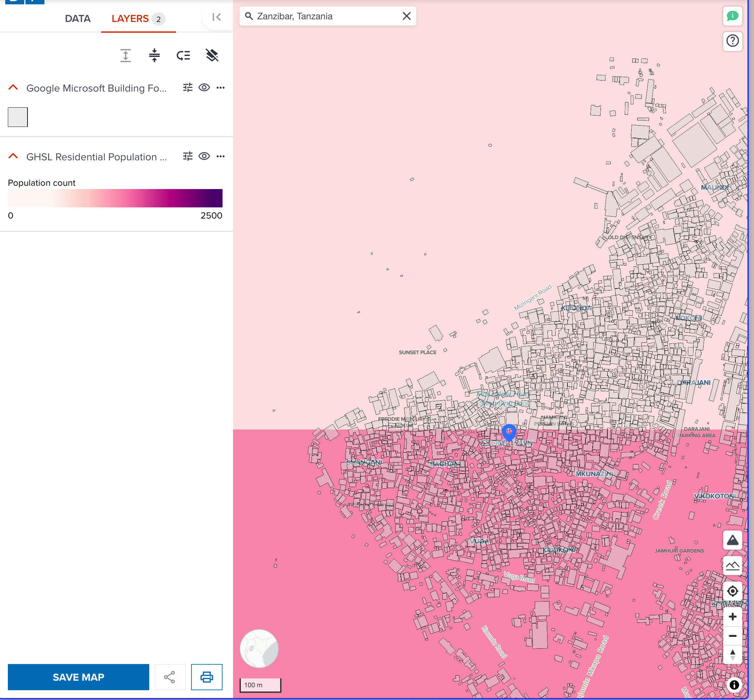Open the help question-mark icon
The width and height of the screenshot is (754, 700).
732,41
